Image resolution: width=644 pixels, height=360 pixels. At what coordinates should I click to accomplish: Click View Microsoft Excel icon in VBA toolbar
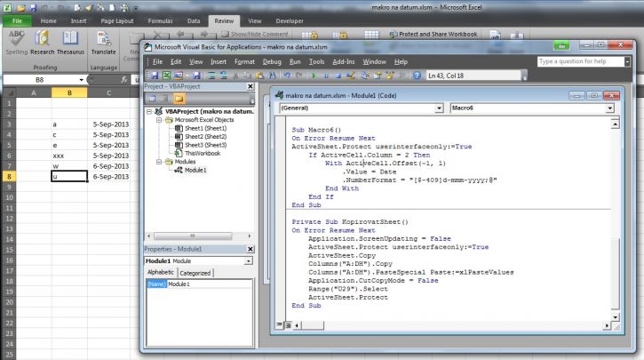[166, 76]
